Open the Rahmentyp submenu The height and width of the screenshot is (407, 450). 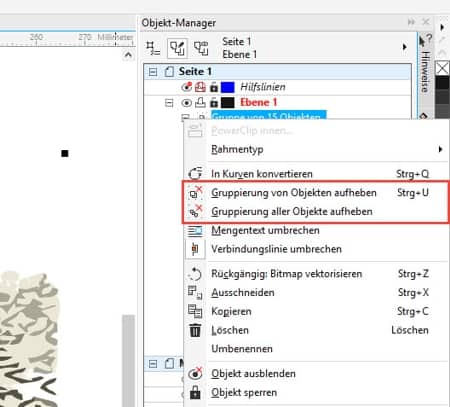point(316,149)
